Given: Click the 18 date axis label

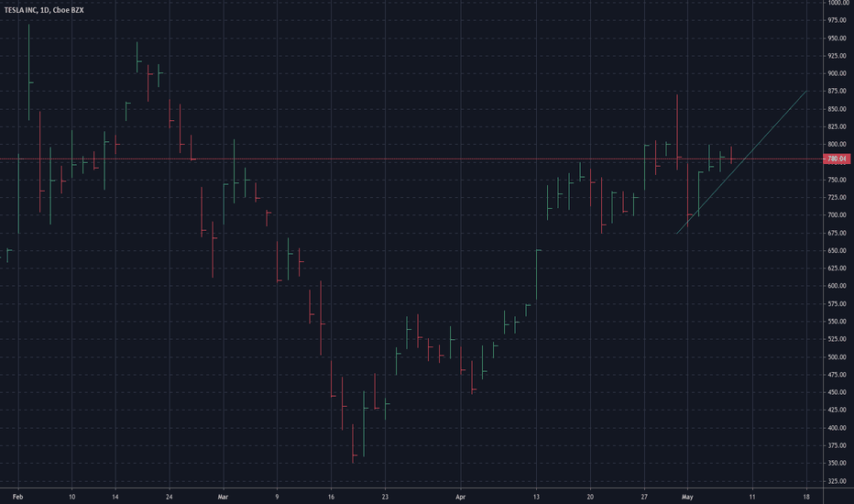Looking at the screenshot, I should [x=806, y=497].
